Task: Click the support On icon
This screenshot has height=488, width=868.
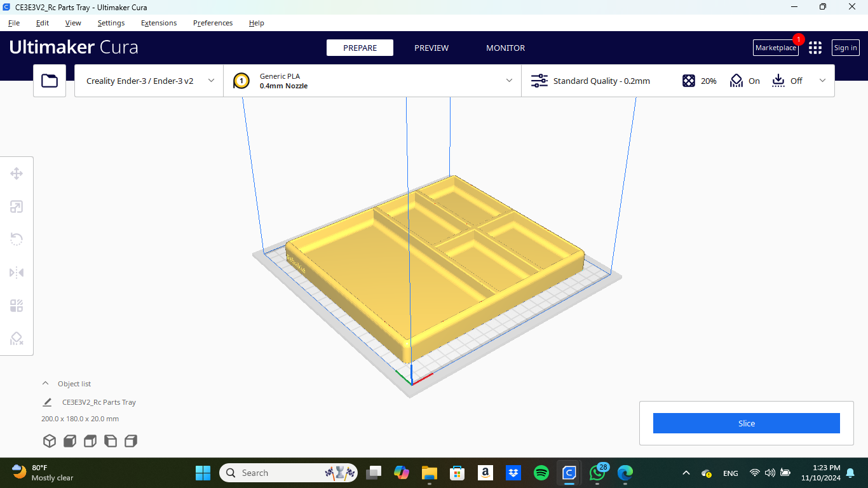Action: tap(736, 81)
